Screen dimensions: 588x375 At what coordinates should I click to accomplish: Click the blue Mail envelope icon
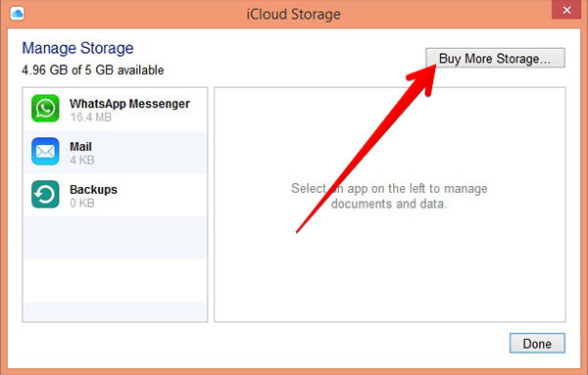(45, 152)
